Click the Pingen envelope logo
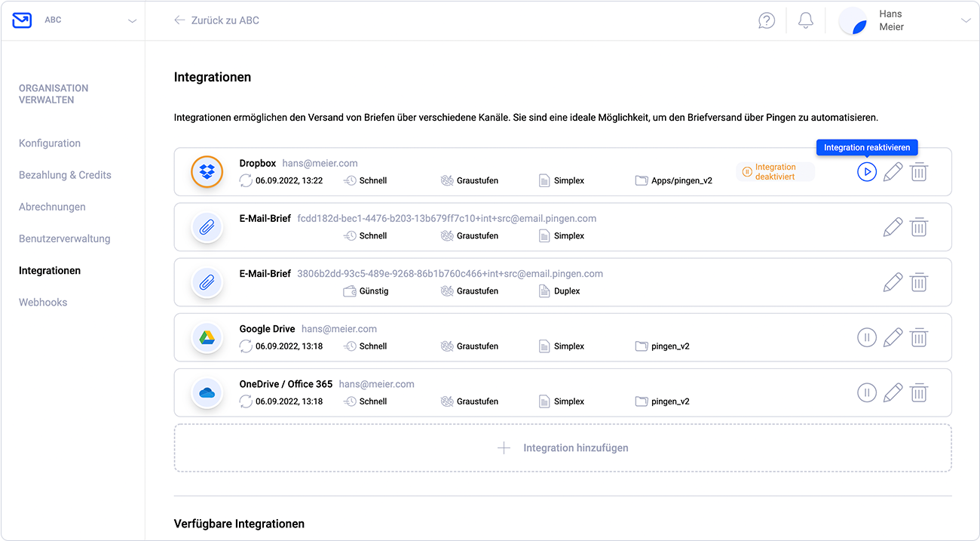The width and height of the screenshot is (980, 541). coord(22,20)
